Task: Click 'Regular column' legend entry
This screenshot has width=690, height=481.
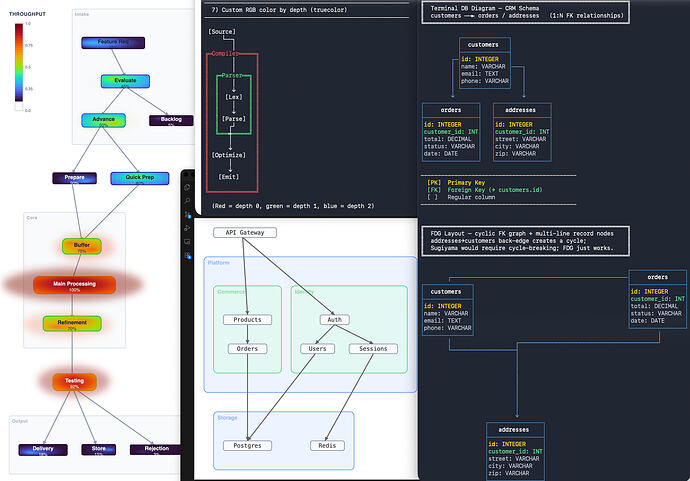Action: pos(461,197)
